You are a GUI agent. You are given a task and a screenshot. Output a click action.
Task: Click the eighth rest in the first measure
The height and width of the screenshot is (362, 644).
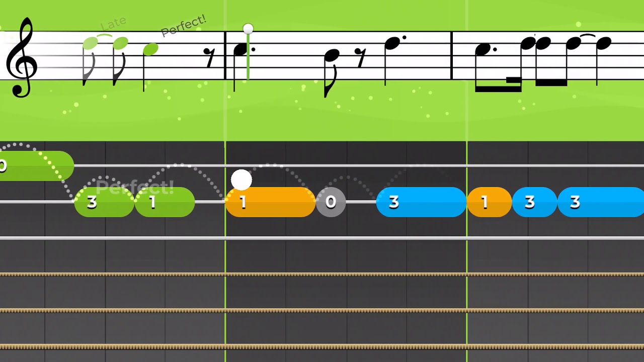[209, 58]
